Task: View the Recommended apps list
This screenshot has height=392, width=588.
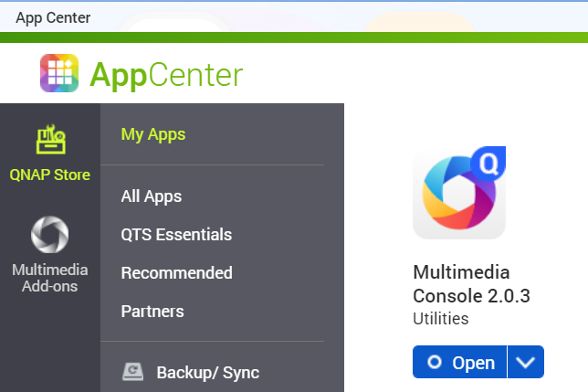Action: (x=176, y=273)
